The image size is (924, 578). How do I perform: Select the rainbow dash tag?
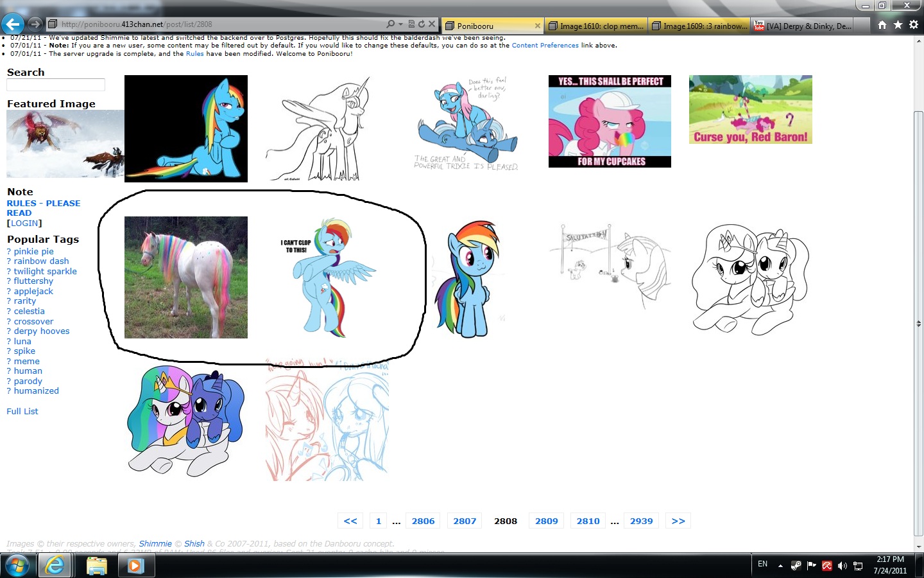click(x=41, y=261)
